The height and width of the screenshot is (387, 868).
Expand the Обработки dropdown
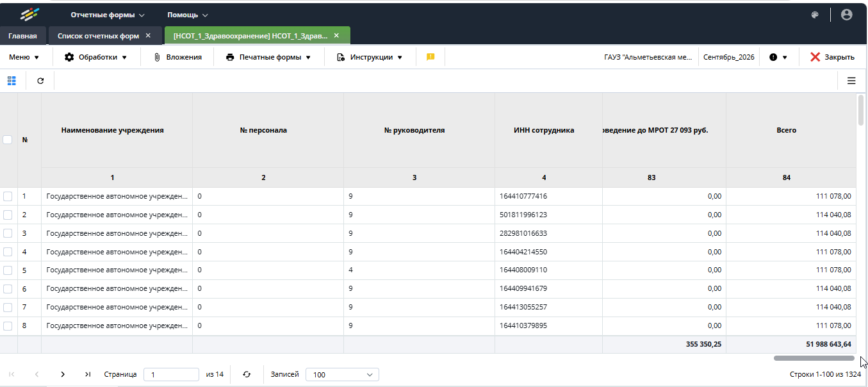coord(95,57)
